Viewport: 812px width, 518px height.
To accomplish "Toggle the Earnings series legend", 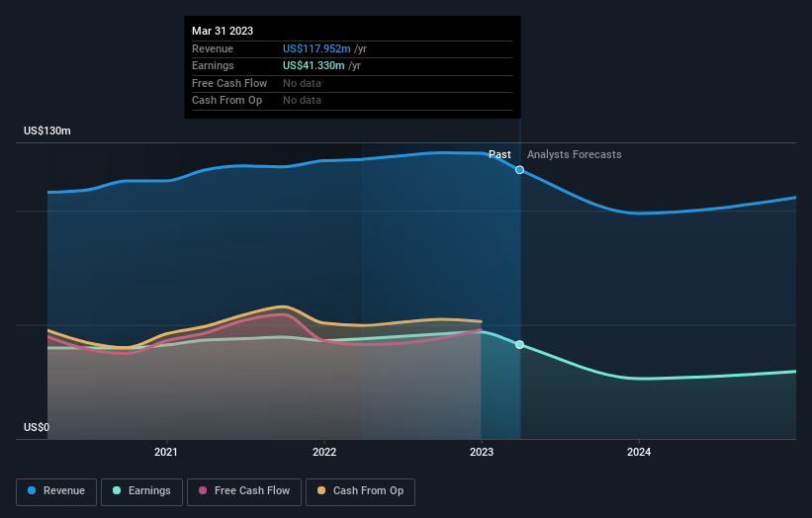I will tap(141, 491).
